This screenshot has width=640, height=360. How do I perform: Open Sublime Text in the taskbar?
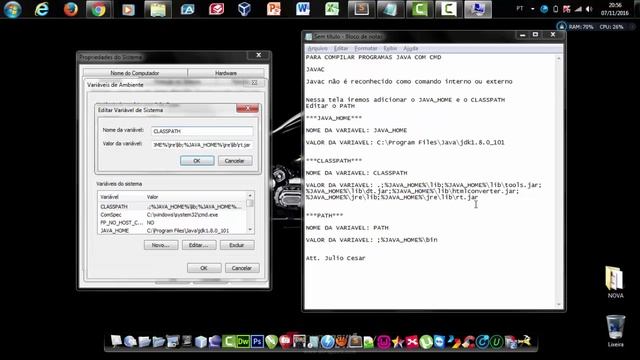[361, 9]
